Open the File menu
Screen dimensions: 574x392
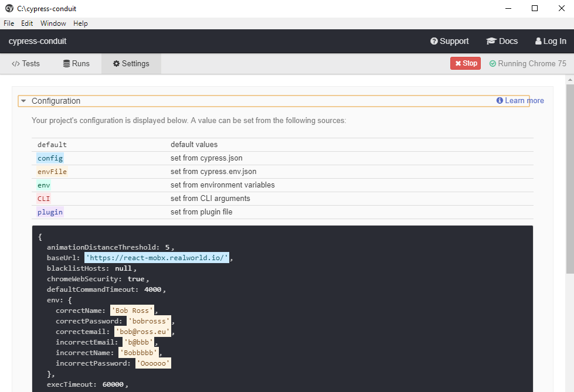(x=9, y=23)
